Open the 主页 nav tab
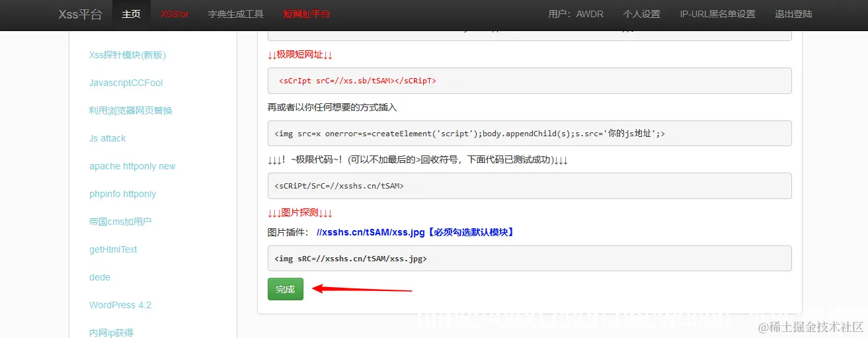Screen dimensions: 868x338 131,14
